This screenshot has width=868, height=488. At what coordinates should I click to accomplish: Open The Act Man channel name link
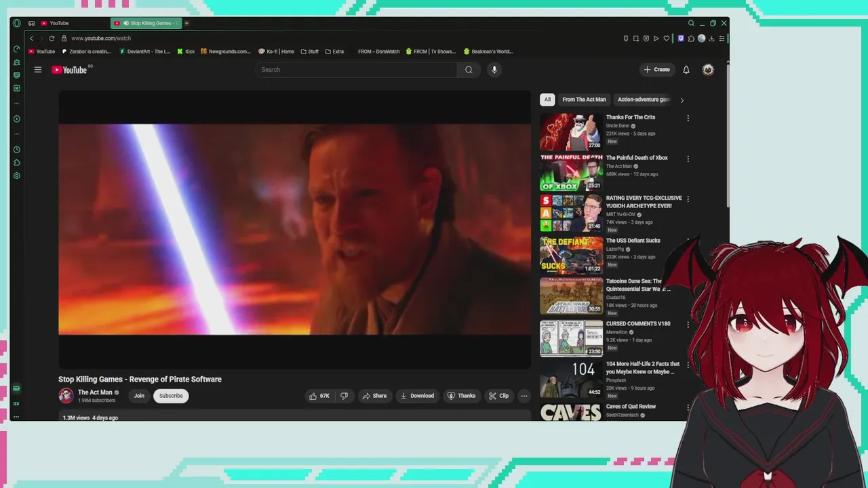coord(95,392)
